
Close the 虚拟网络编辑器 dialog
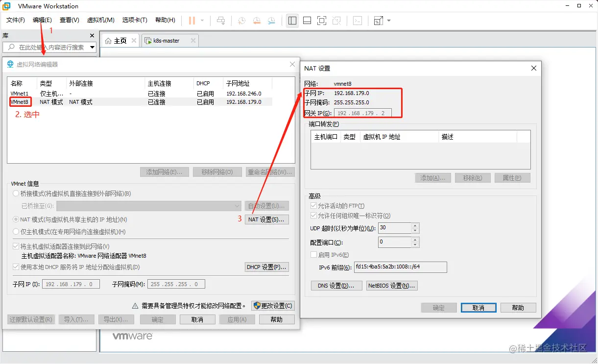(x=292, y=64)
